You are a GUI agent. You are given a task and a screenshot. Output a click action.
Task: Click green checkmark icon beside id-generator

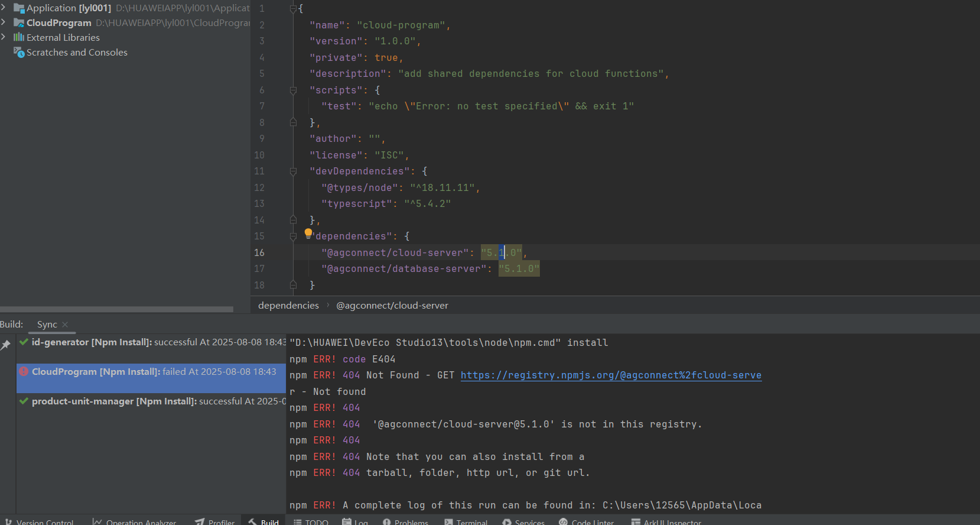coord(24,342)
